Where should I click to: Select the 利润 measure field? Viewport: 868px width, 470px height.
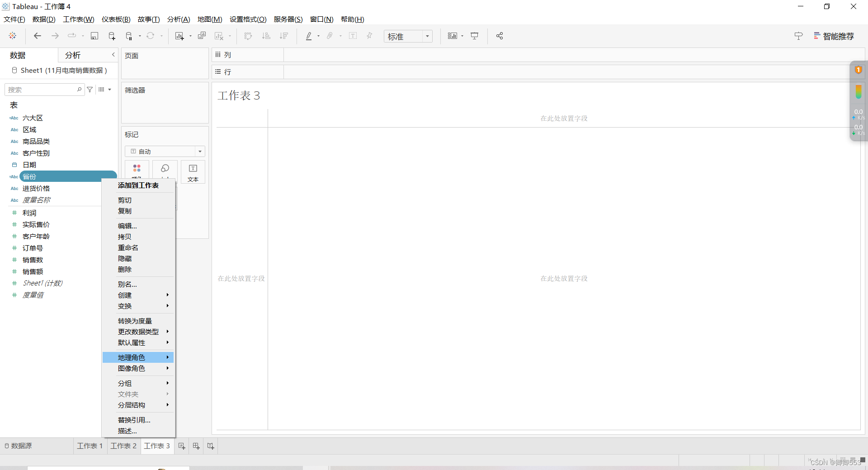29,213
